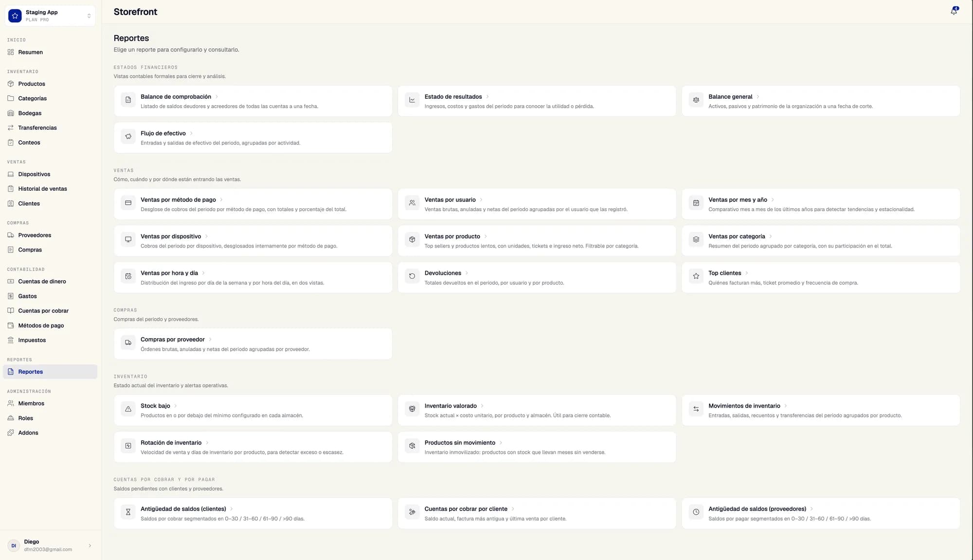Click Ventas por método de pago card icon

[x=128, y=203]
